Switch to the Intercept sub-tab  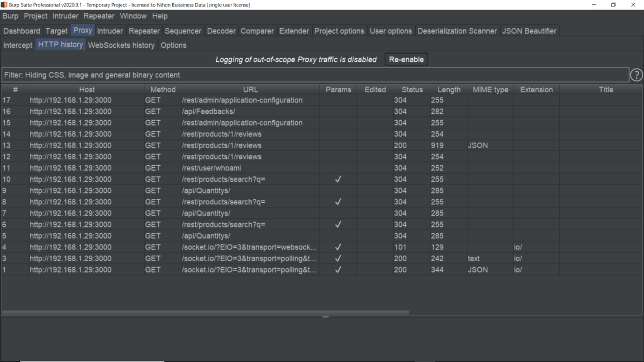click(18, 45)
